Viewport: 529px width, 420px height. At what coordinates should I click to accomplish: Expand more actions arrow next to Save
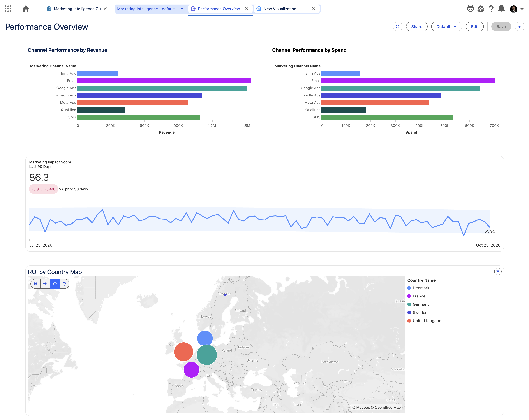coord(519,26)
